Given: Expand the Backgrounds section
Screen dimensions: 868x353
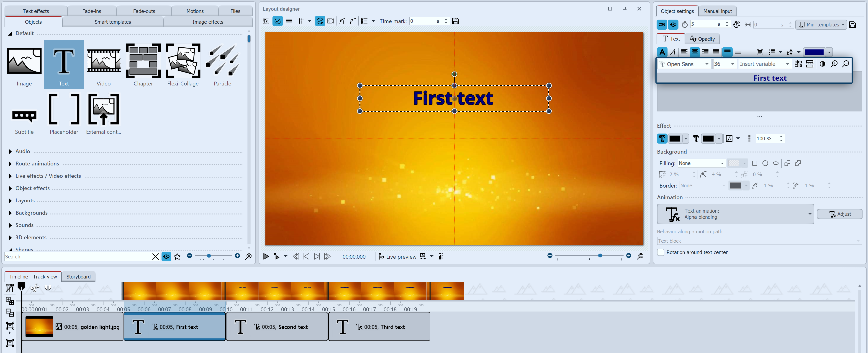Looking at the screenshot, I should click(x=31, y=213).
